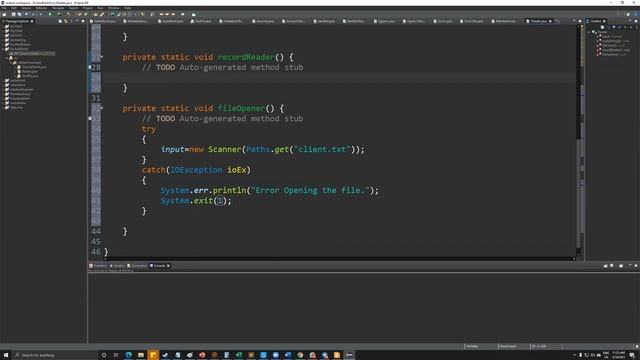Image resolution: width=640 pixels, height=360 pixels.
Task: Click the taskbar search box
Action: point(55,355)
